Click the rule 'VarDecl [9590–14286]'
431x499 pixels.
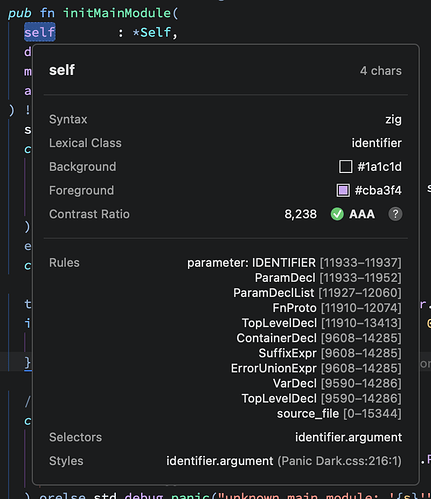pyautogui.click(x=337, y=383)
